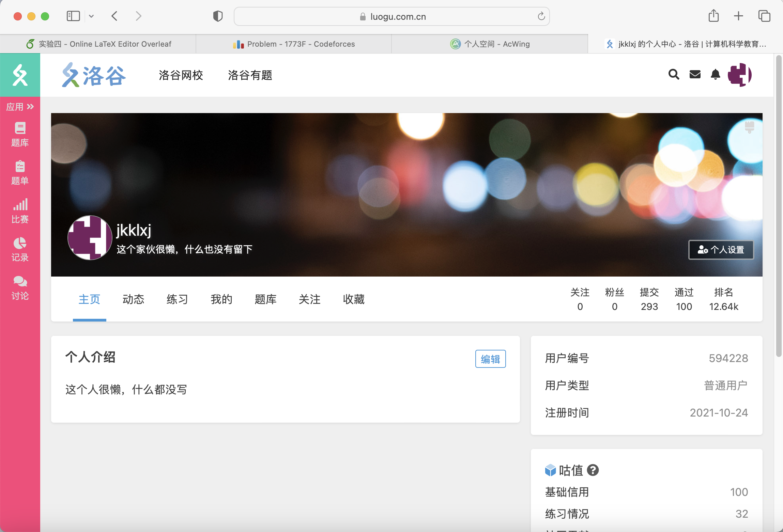Click the banner paintbrush icon to change cover
783x532 pixels.
(749, 127)
